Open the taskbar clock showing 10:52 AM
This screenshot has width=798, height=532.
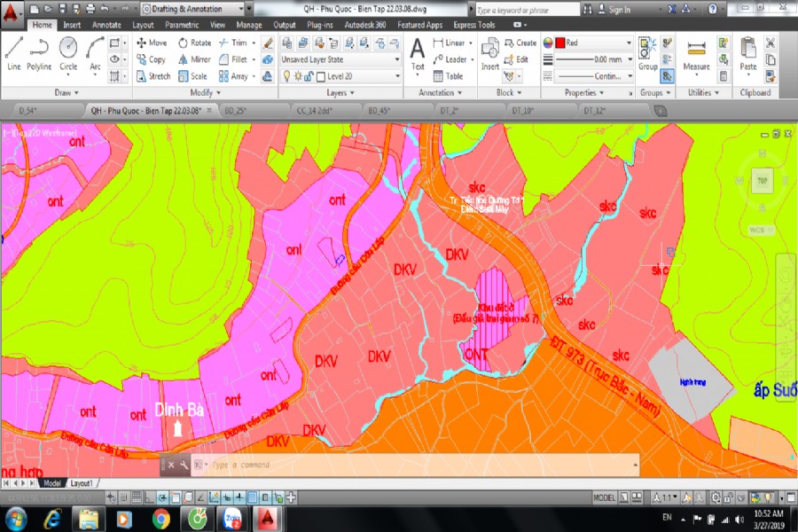click(x=769, y=520)
